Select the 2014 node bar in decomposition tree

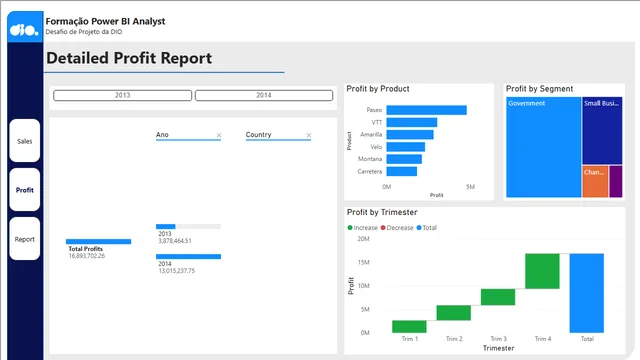pos(188,257)
